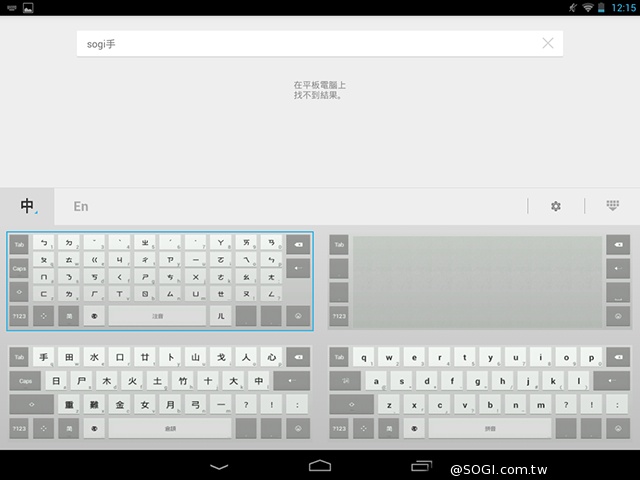This screenshot has height=480, width=640.
Task: Tap the search box containing "sogi手"
Action: pyautogui.click(x=320, y=44)
